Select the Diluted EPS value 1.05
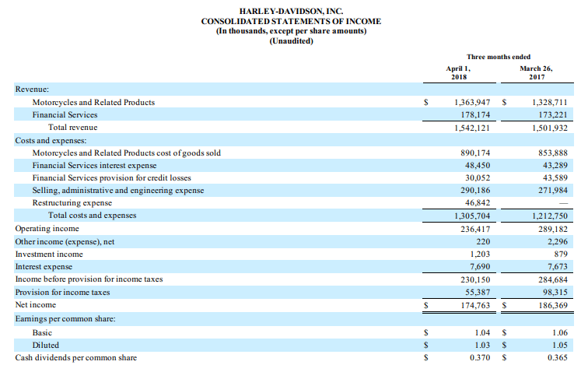 coord(560,345)
